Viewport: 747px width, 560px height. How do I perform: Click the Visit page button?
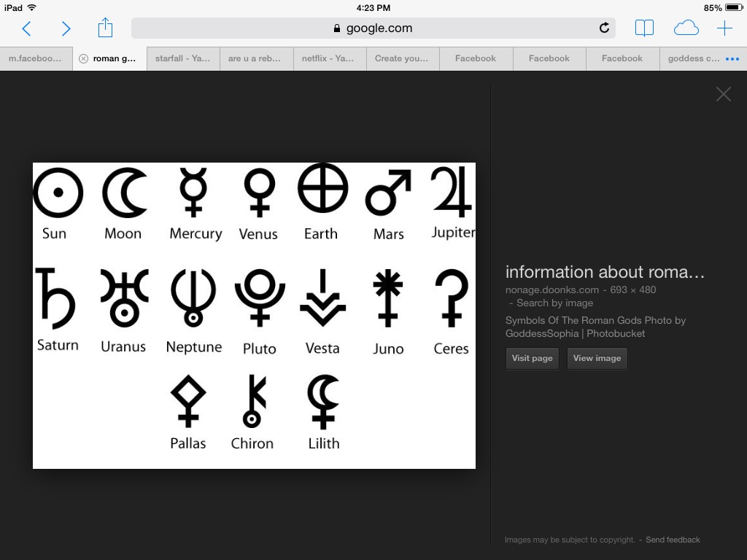pyautogui.click(x=532, y=358)
